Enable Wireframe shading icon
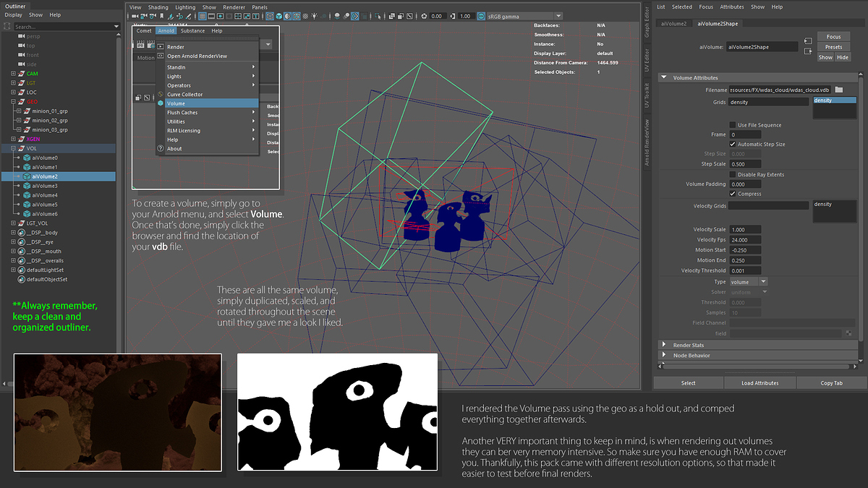This screenshot has width=868, height=488. click(270, 16)
